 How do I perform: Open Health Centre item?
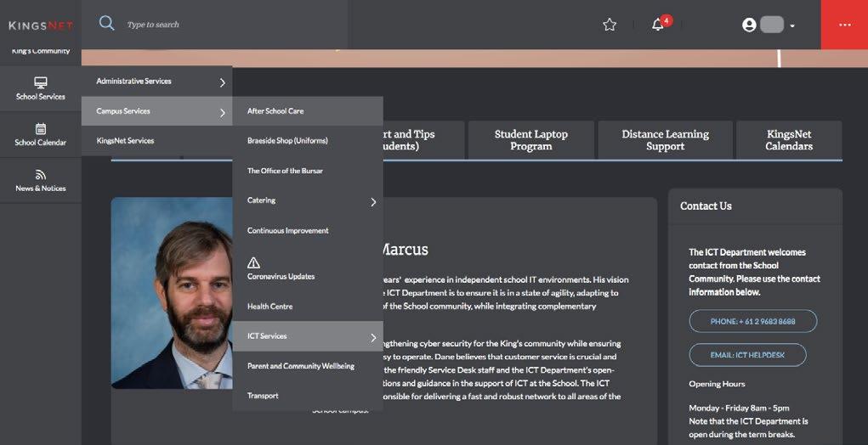point(308,307)
